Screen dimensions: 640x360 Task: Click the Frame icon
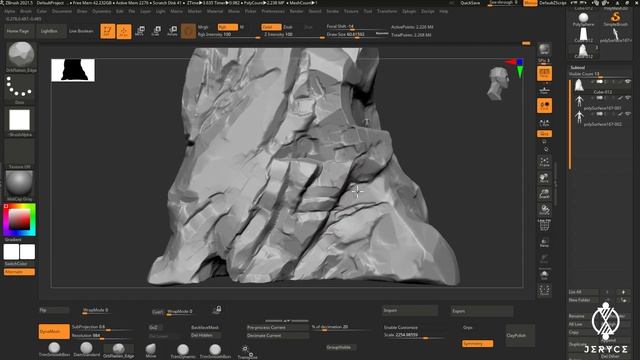coord(544,162)
